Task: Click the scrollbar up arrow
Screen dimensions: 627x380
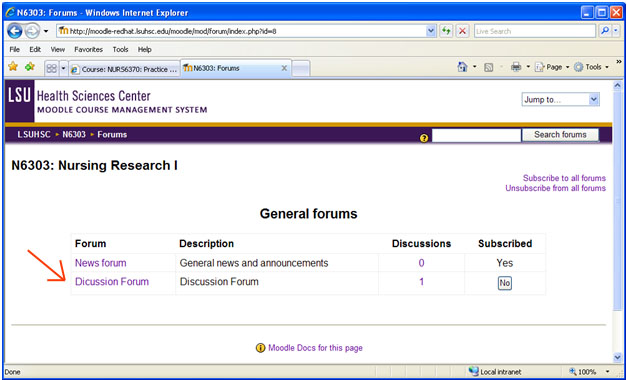Action: pos(617,86)
